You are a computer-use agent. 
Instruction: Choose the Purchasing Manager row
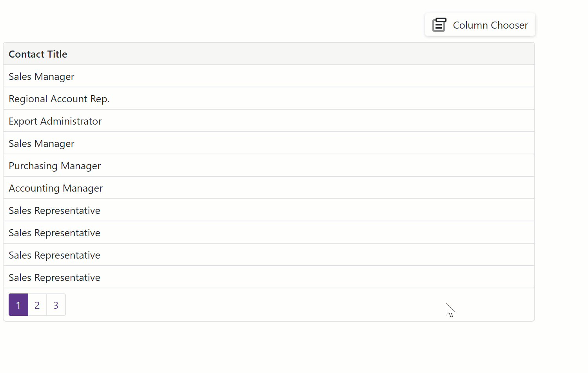269,166
